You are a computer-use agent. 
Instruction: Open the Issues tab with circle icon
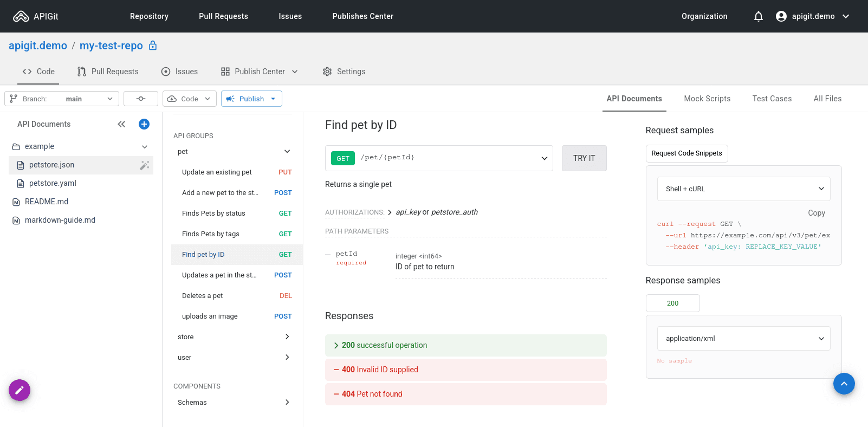pyautogui.click(x=180, y=72)
